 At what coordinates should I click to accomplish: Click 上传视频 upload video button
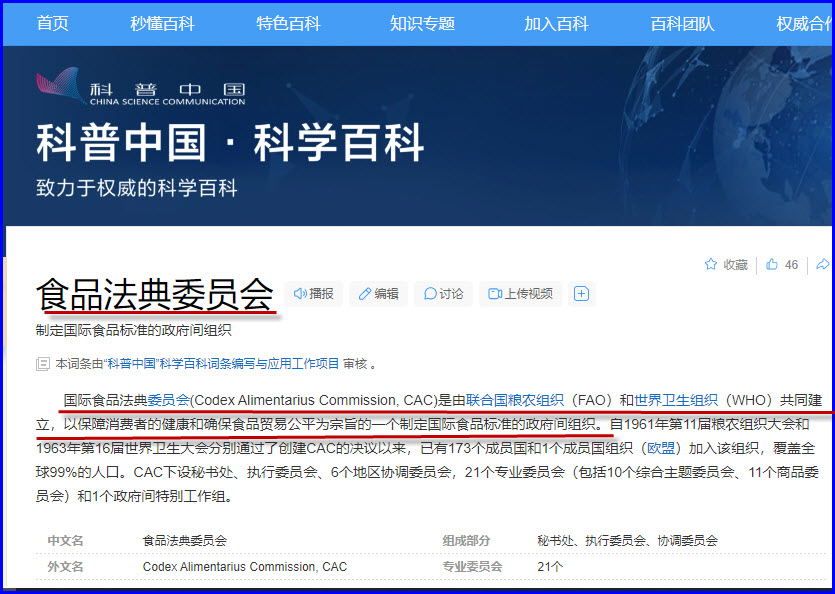coord(520,294)
